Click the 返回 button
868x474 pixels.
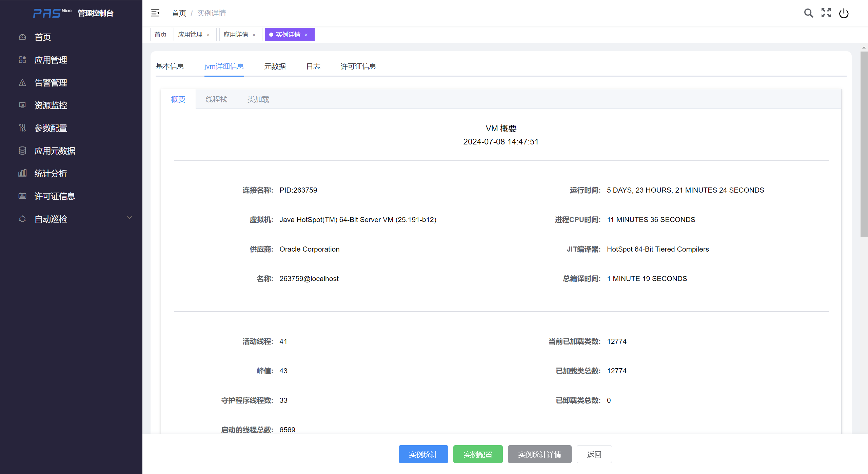(594, 454)
